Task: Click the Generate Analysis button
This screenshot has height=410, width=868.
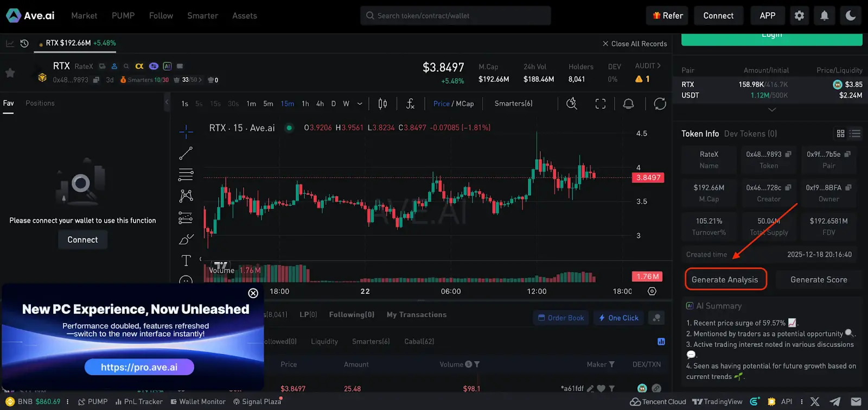Action: click(x=725, y=280)
